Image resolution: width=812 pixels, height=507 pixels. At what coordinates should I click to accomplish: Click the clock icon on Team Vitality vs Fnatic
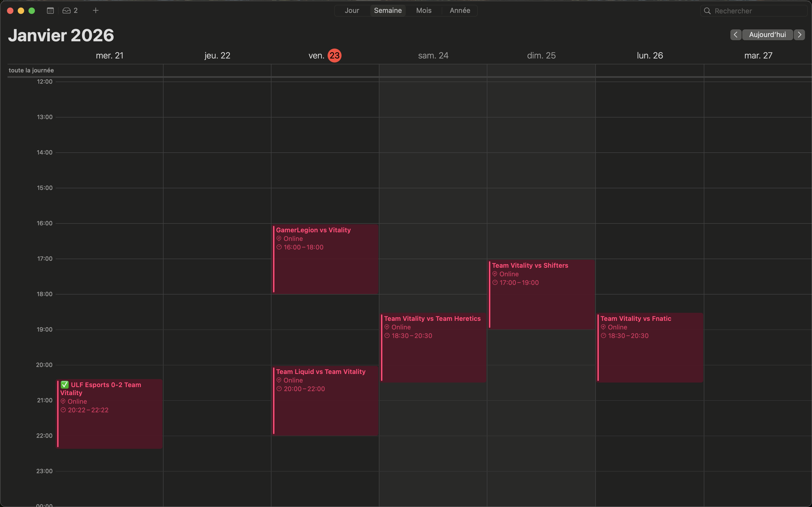click(604, 336)
